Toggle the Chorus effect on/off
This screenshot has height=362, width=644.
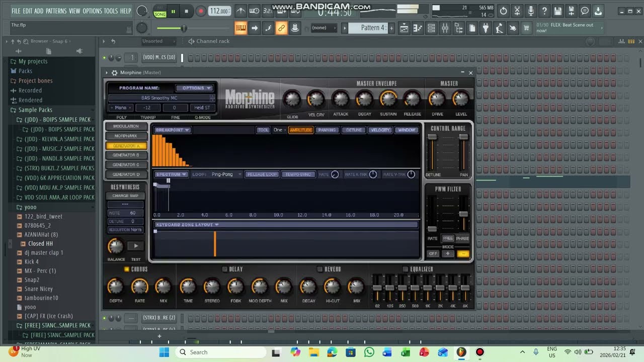click(x=126, y=269)
